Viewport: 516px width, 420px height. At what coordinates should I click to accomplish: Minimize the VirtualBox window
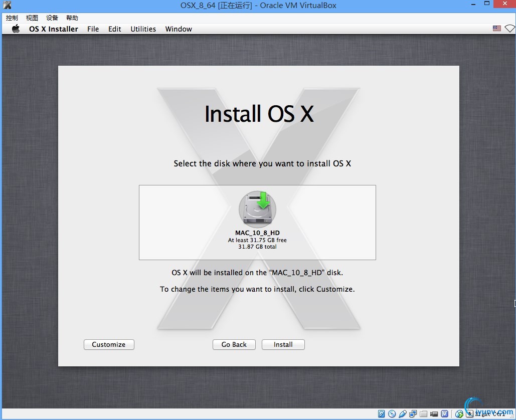pos(473,5)
